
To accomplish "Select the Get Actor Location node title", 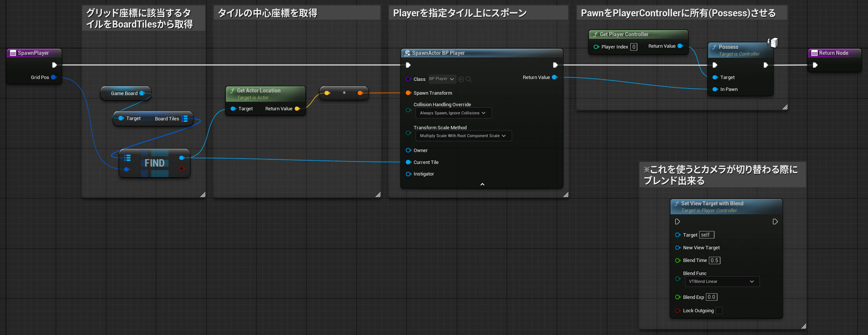I will [x=259, y=91].
